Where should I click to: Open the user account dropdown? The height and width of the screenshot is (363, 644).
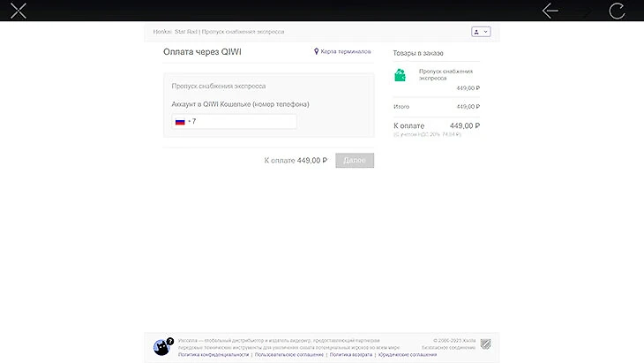481,32
